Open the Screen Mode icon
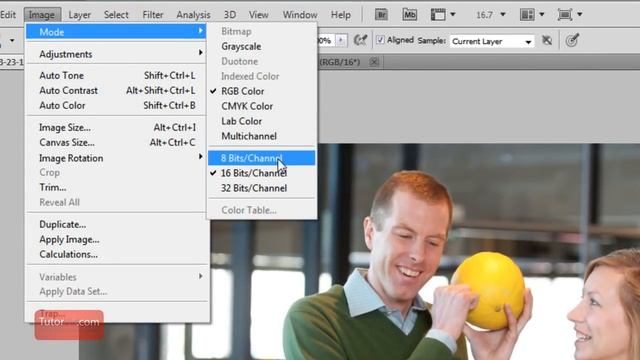The height and width of the screenshot is (360, 640). (x=565, y=15)
